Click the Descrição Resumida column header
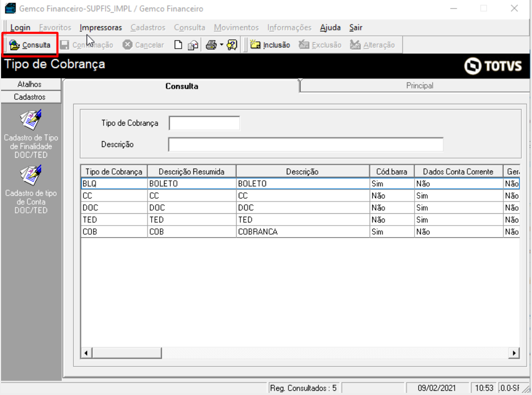Image resolution: width=532 pixels, height=395 pixels. point(192,172)
